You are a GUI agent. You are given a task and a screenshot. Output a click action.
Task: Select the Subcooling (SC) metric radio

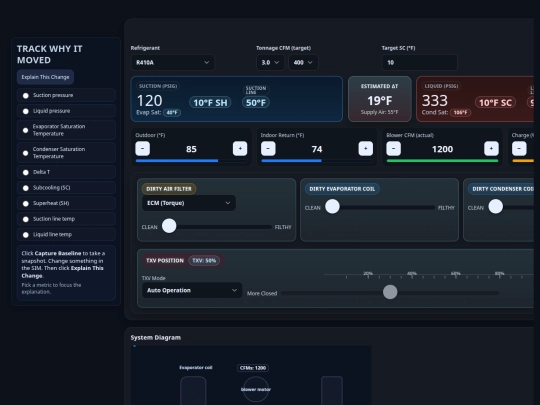[x=25, y=188]
